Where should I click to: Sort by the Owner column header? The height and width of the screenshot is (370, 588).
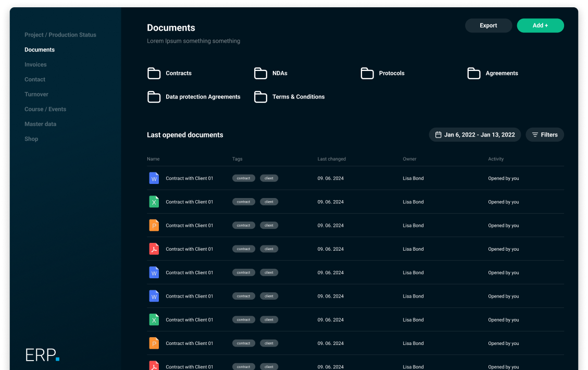[x=409, y=159]
